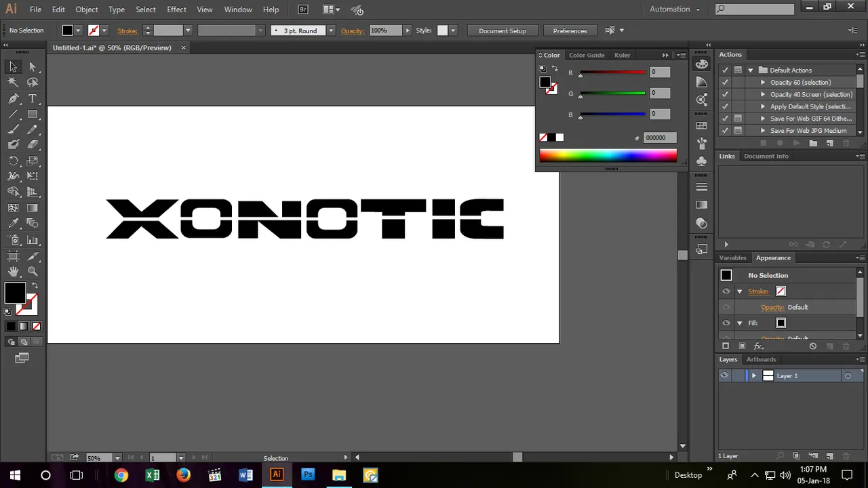Select the Eraser tool
This screenshot has width=868, height=488.
click(x=33, y=144)
